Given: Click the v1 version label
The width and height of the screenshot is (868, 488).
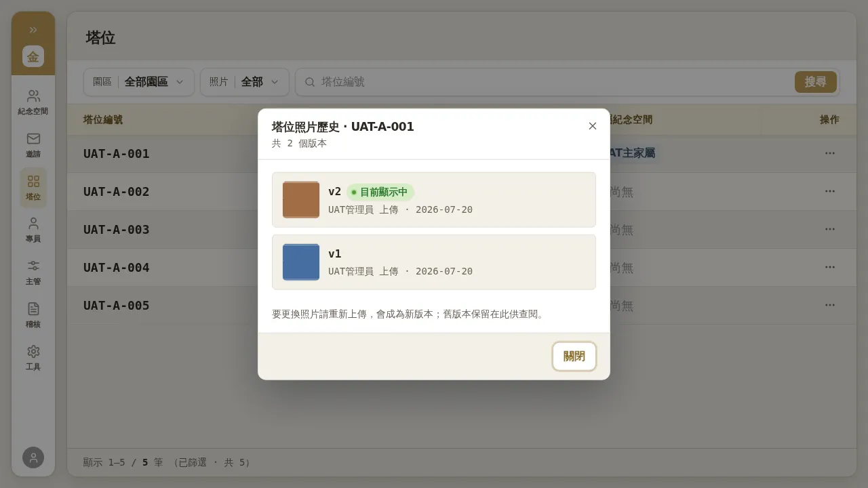Looking at the screenshot, I should (335, 254).
